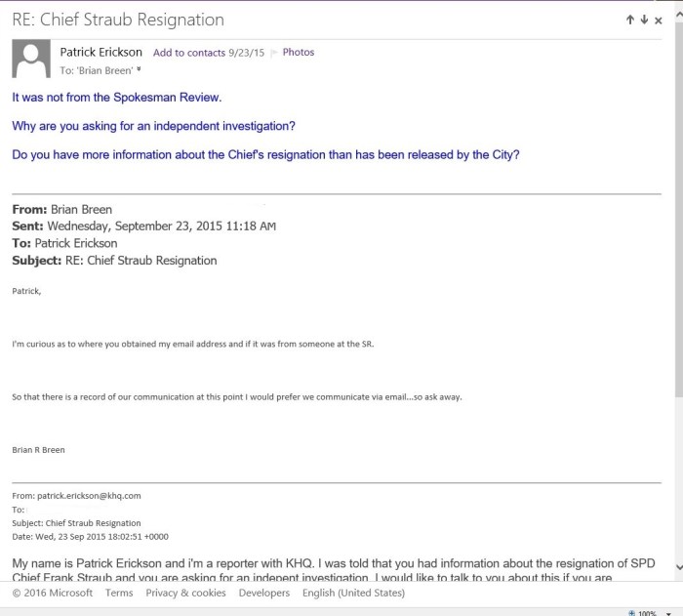Go to previous message with up arrow

pyautogui.click(x=631, y=20)
